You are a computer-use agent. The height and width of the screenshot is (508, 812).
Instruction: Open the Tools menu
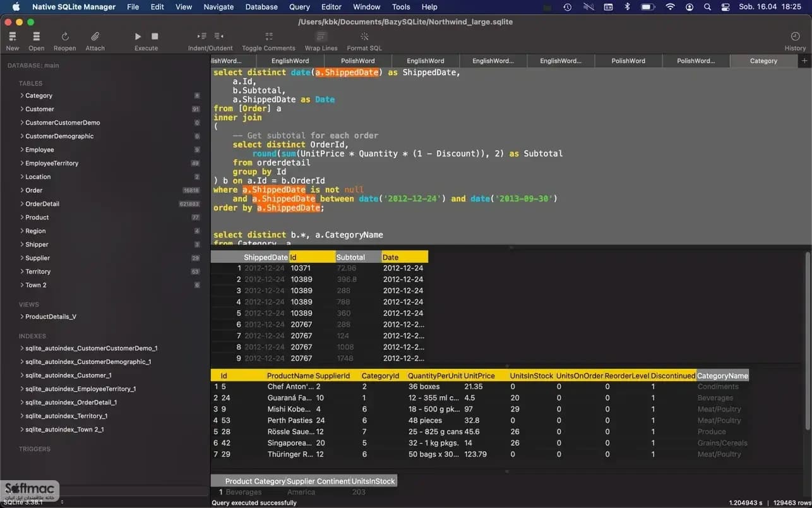(x=401, y=7)
